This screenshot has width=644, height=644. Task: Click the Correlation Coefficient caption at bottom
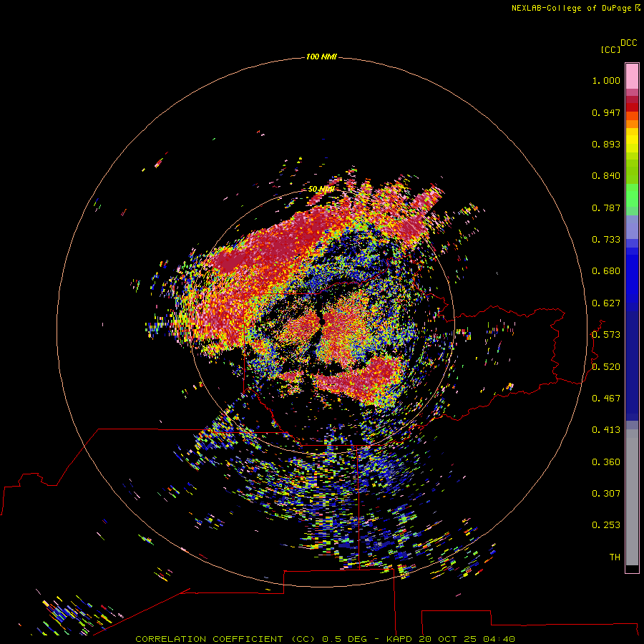click(x=325, y=639)
